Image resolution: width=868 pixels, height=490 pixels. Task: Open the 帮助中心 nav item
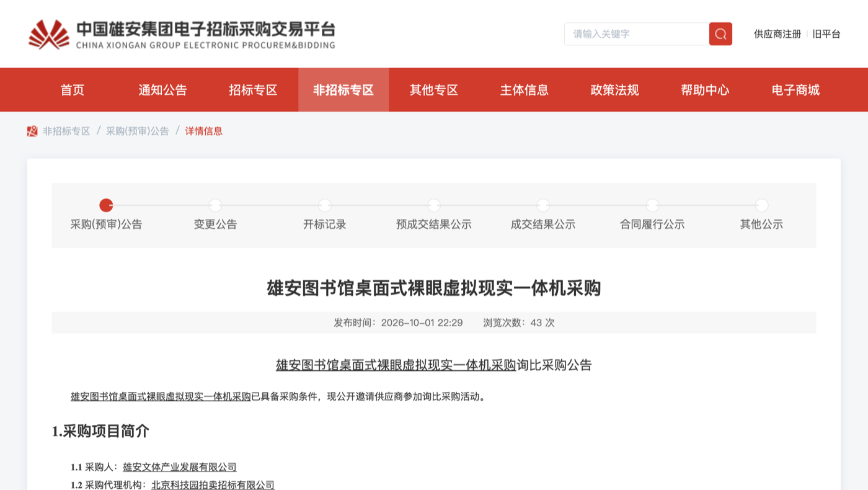click(x=705, y=90)
